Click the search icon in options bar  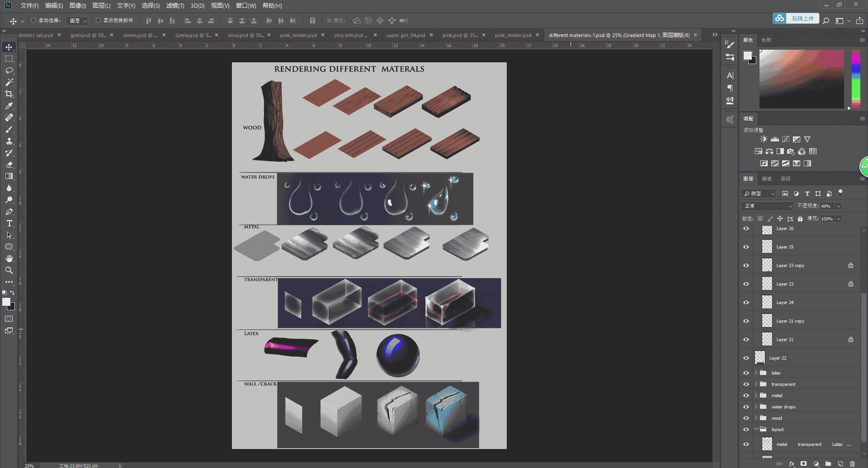click(x=826, y=20)
